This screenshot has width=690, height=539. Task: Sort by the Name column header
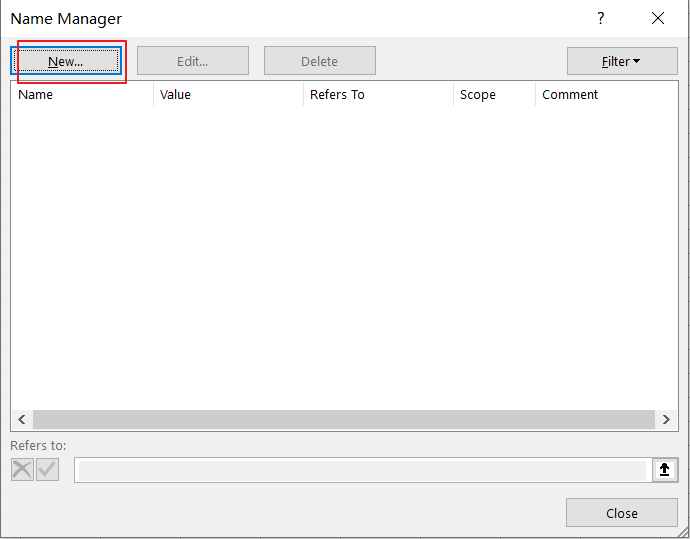point(82,95)
